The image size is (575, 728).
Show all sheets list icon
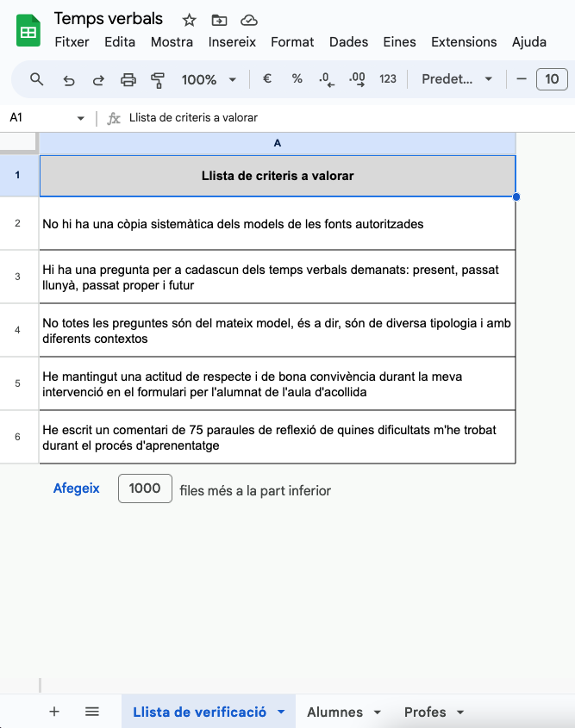click(92, 712)
